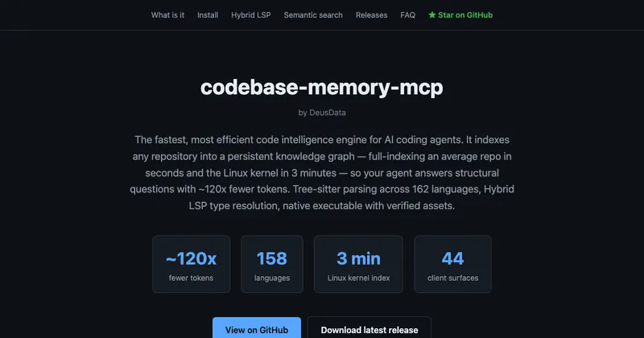Click the Star on GitHub link
The height and width of the screenshot is (338, 644).
coord(460,15)
